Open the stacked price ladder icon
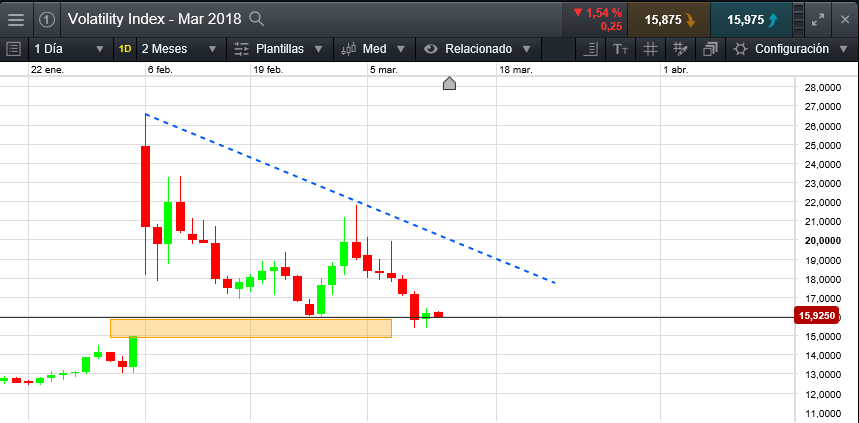Viewport: 859px width, 423px height. pos(798,20)
